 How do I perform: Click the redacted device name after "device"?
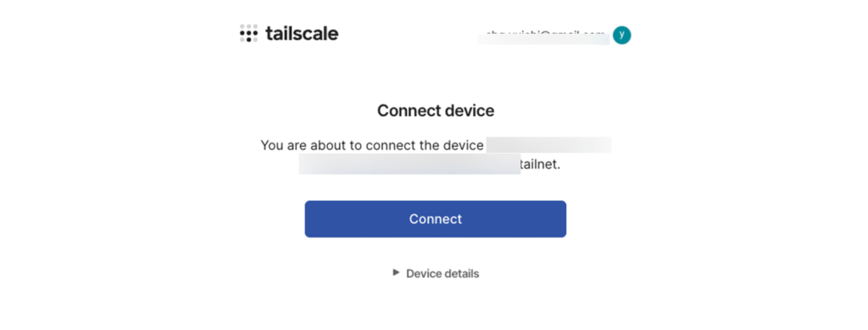[x=548, y=145]
